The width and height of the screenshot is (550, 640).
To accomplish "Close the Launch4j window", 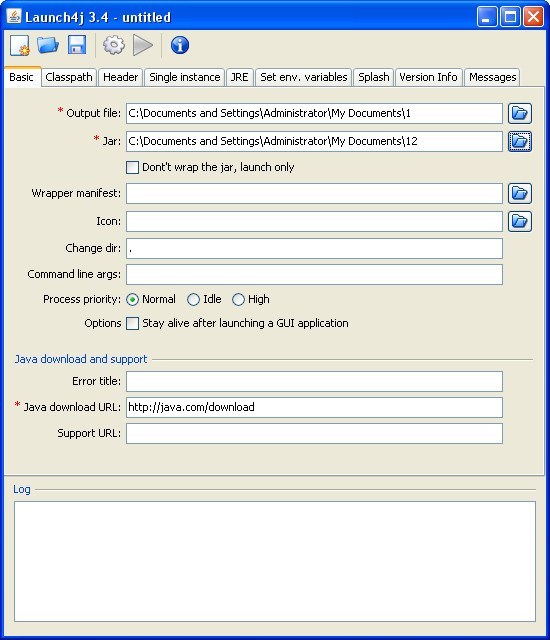I will 533,17.
